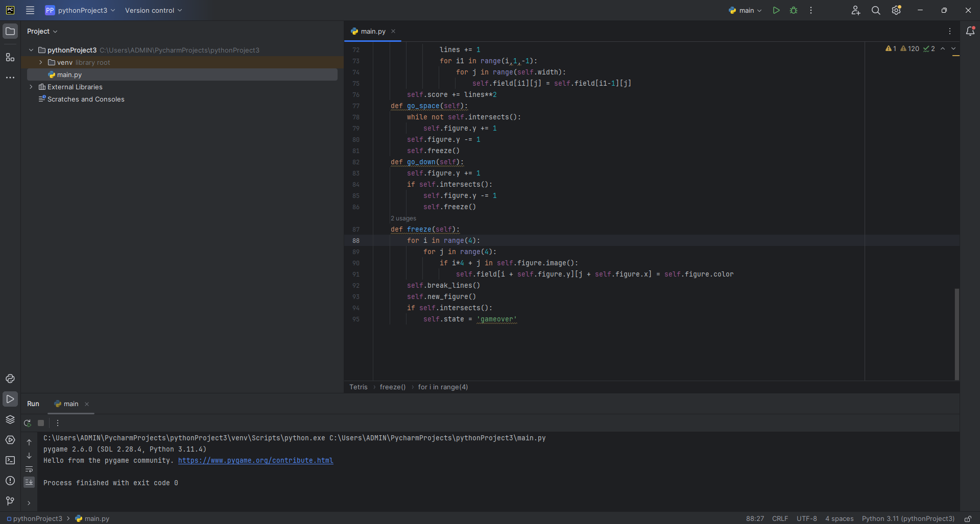
Task: Open indent setting 4 spaces
Action: (840, 518)
